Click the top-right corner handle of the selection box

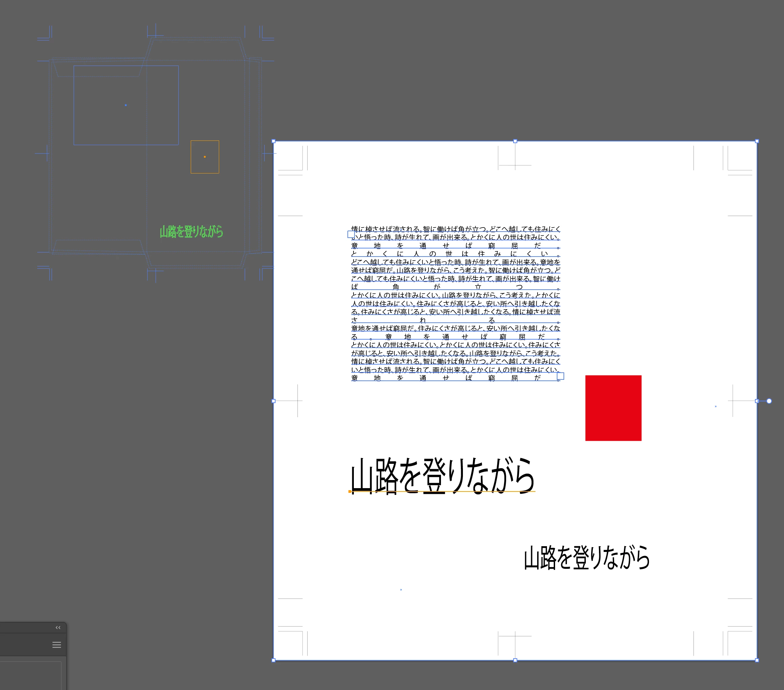tap(757, 141)
